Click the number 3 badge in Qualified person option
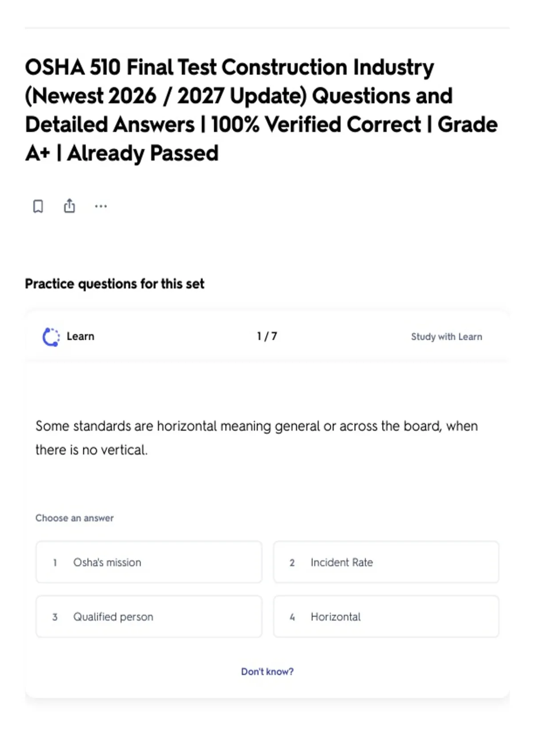534x756 pixels. [55, 617]
